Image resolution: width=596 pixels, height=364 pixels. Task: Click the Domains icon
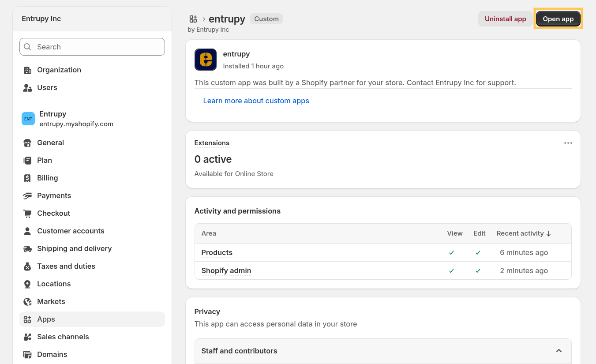27,355
